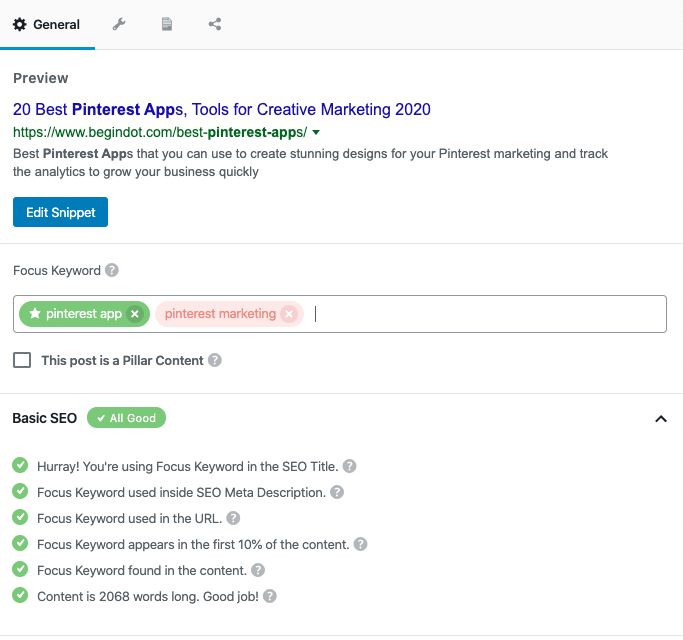Click the star icon on 'pinterest app' tag
This screenshot has height=640, width=683.
click(35, 313)
